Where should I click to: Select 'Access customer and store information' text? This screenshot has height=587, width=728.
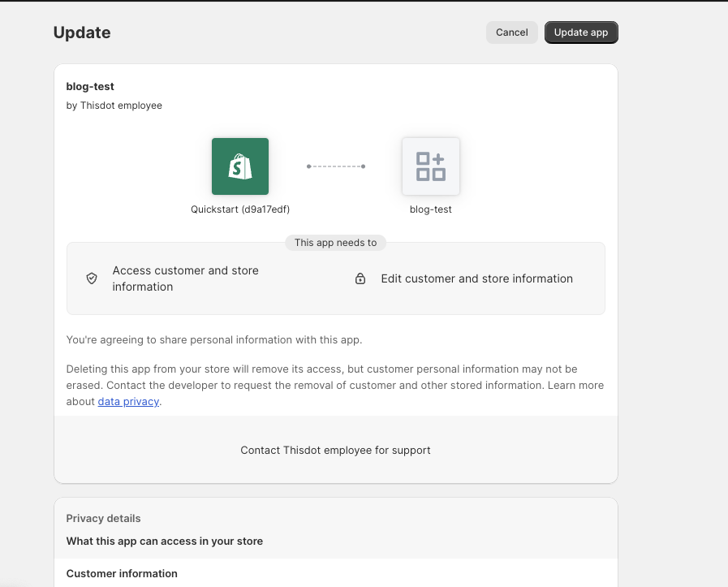tap(185, 278)
